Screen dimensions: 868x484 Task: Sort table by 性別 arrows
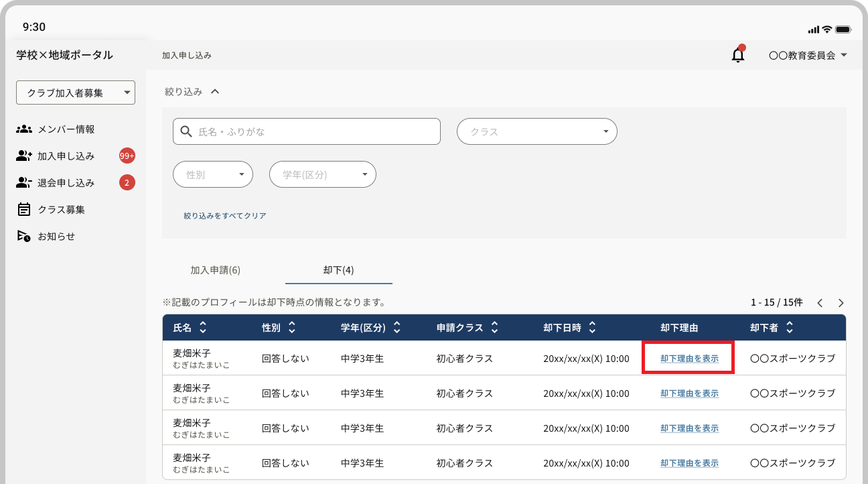(291, 328)
